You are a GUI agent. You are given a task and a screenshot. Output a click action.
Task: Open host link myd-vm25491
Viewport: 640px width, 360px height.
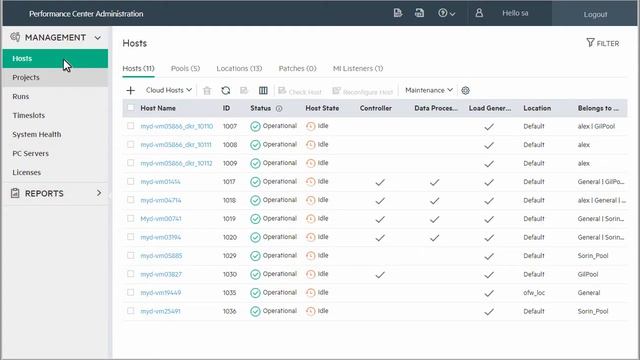point(160,311)
